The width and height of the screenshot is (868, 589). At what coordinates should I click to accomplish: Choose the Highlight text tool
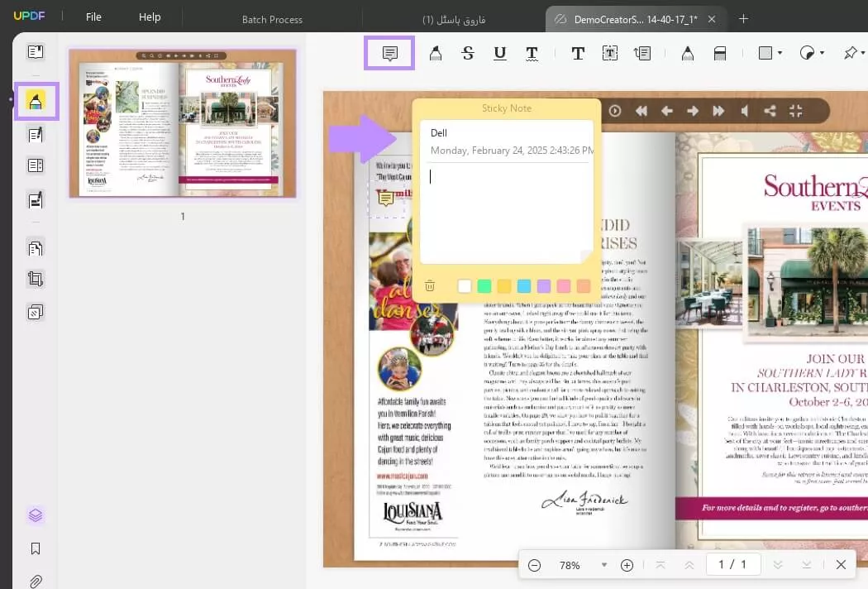[x=436, y=53]
